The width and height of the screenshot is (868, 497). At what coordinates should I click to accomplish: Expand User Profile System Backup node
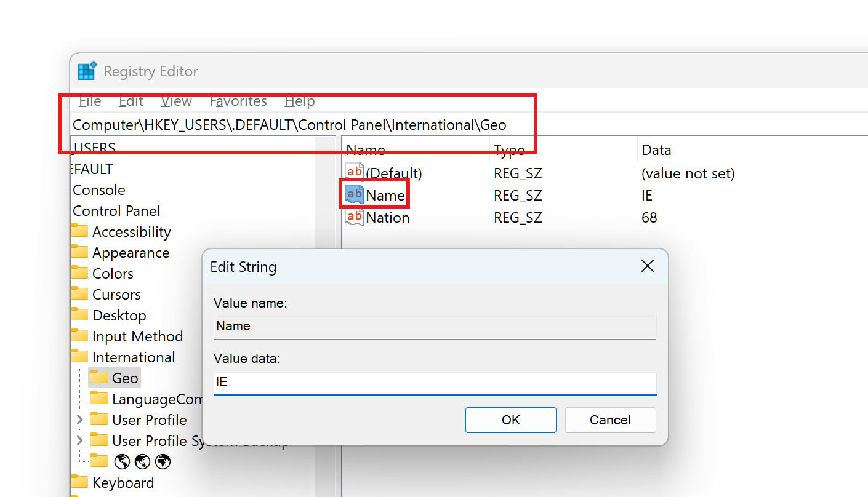[x=79, y=440]
